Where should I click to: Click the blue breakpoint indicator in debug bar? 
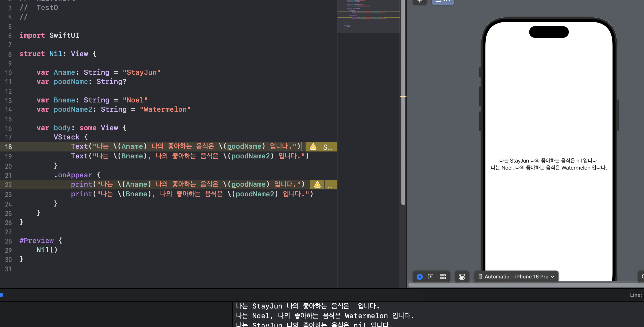(1, 295)
